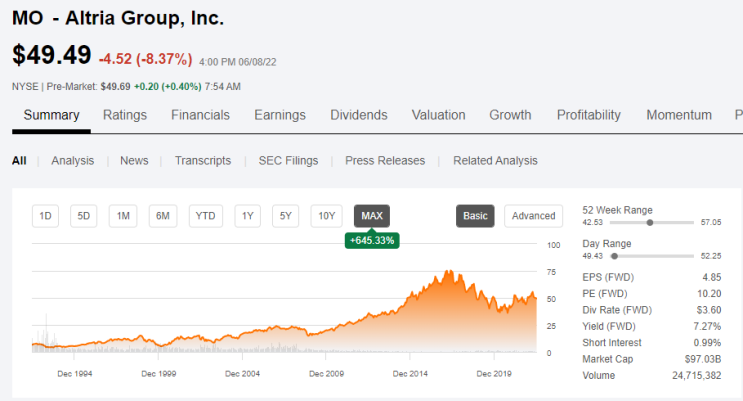This screenshot has height=401, width=743.
Task: Set chart range to 6M
Action: coord(163,216)
